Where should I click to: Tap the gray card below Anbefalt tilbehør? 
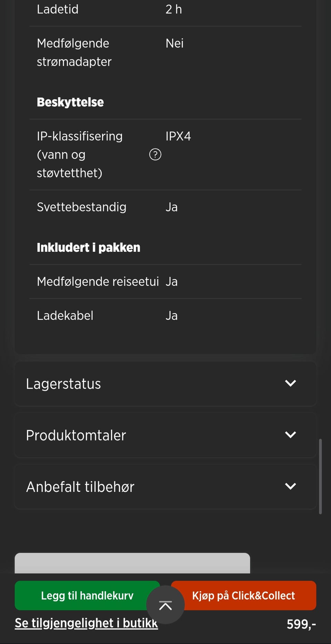[132, 563]
